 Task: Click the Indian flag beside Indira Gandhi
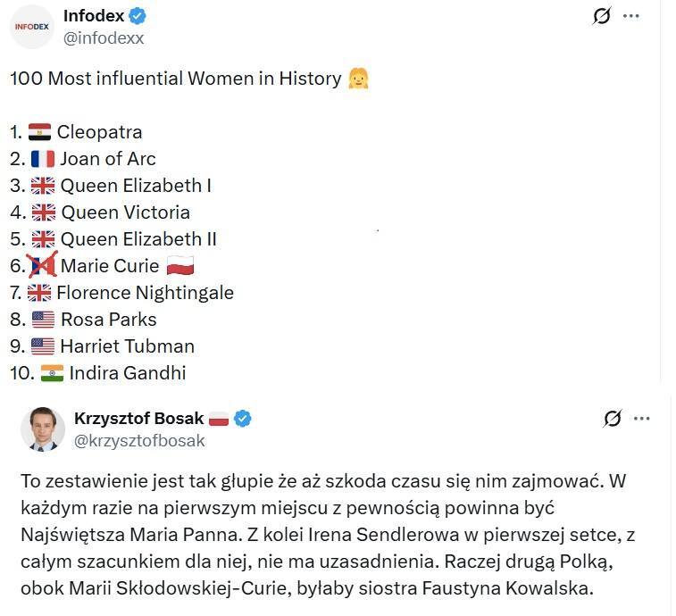click(x=52, y=373)
